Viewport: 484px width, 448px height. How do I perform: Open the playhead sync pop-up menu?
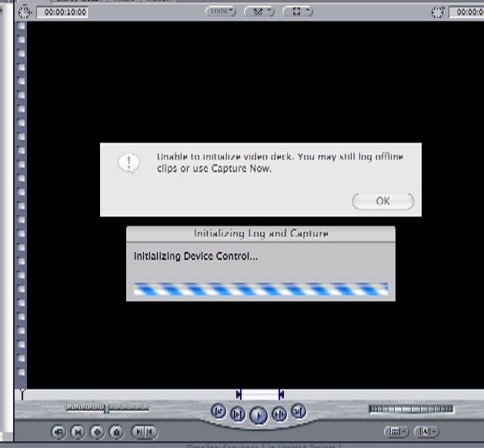[x=259, y=12]
